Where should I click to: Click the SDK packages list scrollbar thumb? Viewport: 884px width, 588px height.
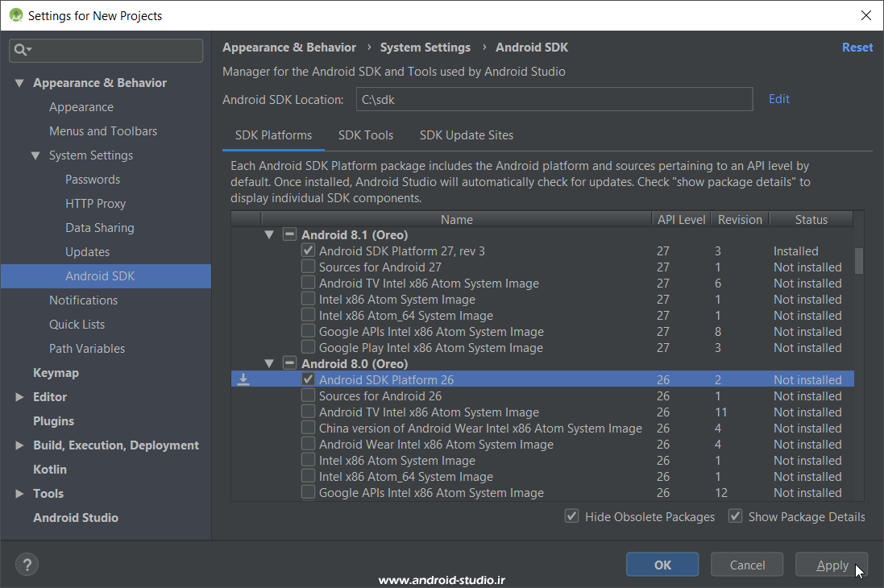coord(859,261)
